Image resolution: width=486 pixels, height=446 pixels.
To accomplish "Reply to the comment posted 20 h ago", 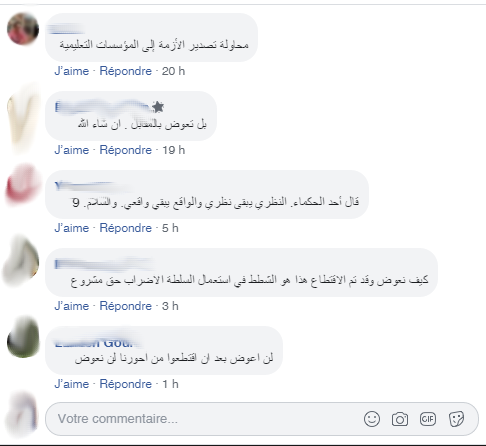I will 126,71.
